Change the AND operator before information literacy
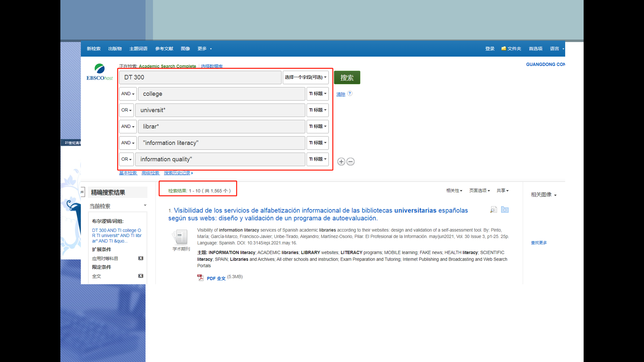Viewport: 644px width, 362px height. [x=128, y=143]
